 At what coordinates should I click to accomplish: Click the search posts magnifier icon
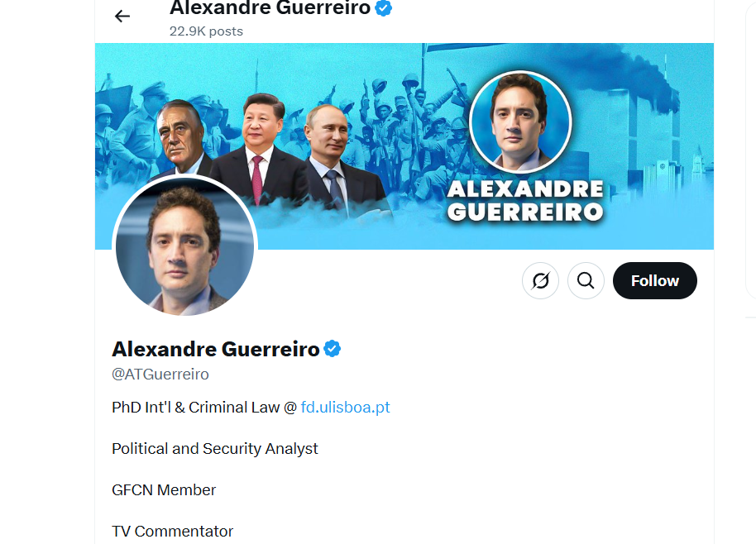586,280
